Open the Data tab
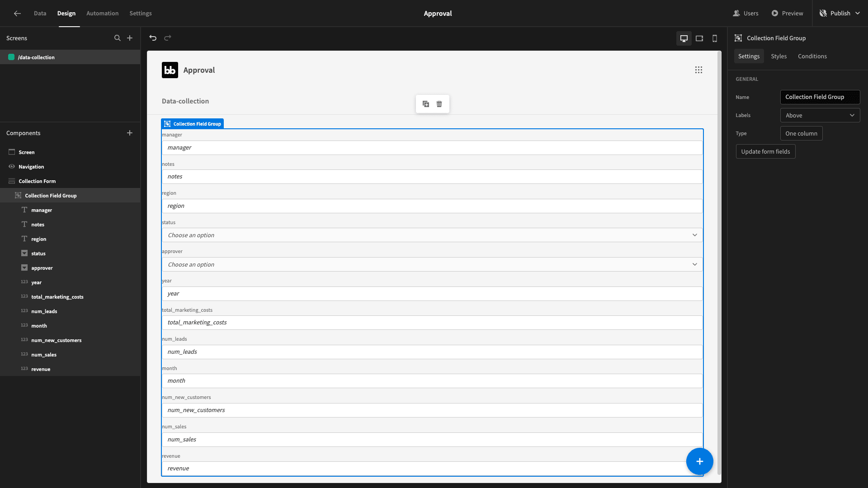The height and width of the screenshot is (488, 868). 40,14
